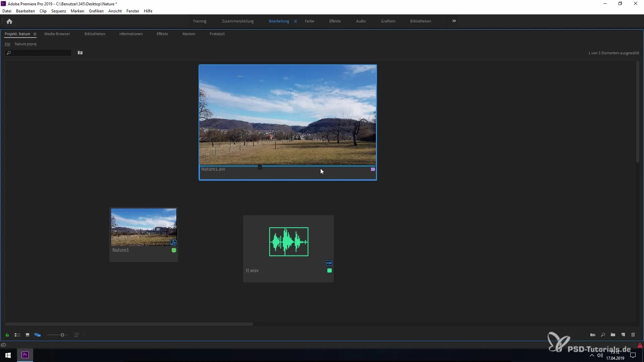
Task: Expand the workspace overflow chevrons
Action: click(x=454, y=21)
